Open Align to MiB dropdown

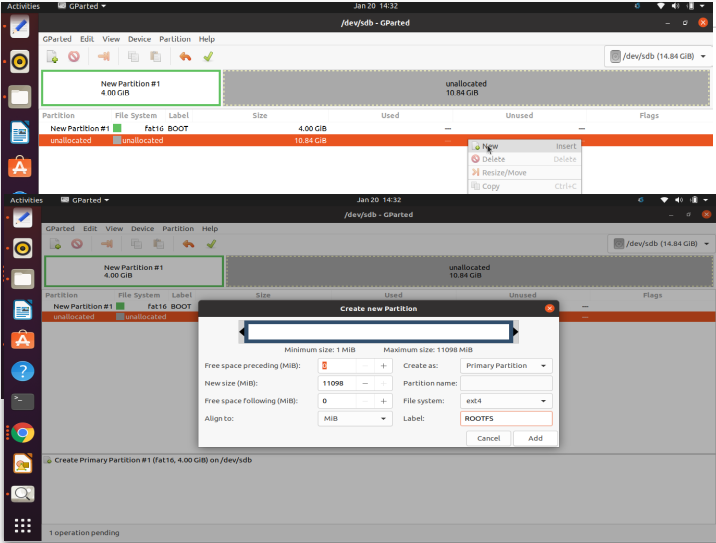355,418
